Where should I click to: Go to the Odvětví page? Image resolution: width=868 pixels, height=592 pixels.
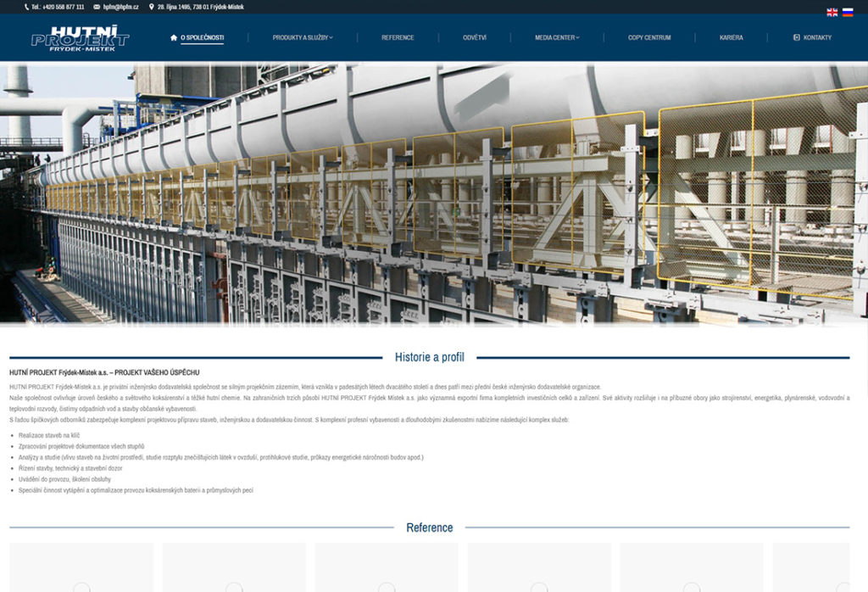[x=475, y=37]
